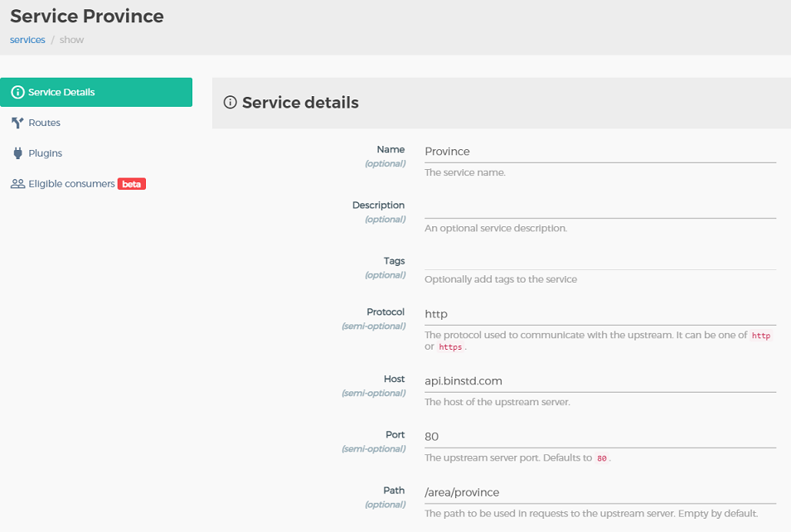
Task: Edit the Protocol field showing http
Action: (599, 314)
